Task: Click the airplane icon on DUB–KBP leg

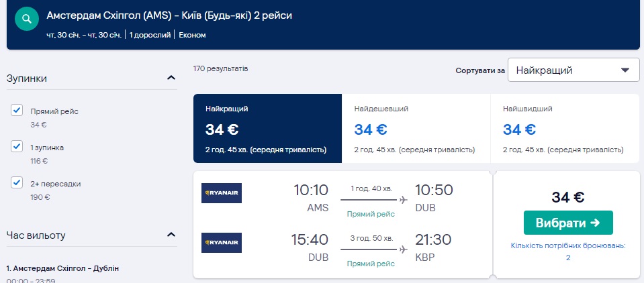Action: point(403,249)
